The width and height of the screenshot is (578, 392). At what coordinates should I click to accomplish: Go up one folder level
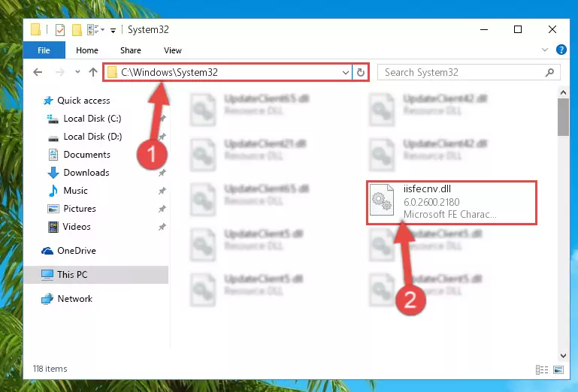pyautogui.click(x=93, y=72)
